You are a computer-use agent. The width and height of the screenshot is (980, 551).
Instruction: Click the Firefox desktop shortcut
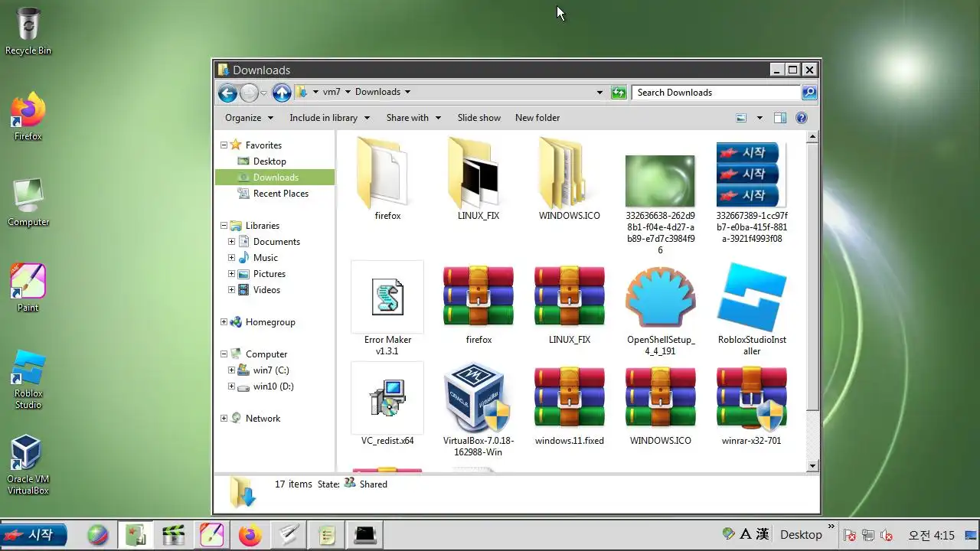point(28,117)
